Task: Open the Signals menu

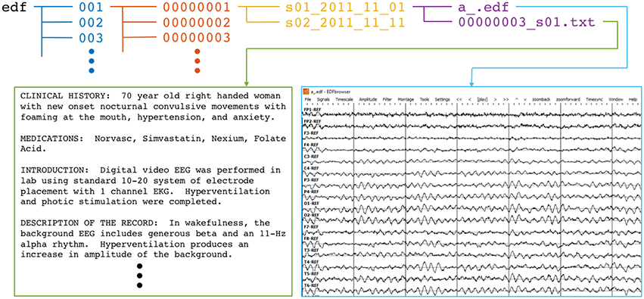Action: (x=323, y=100)
